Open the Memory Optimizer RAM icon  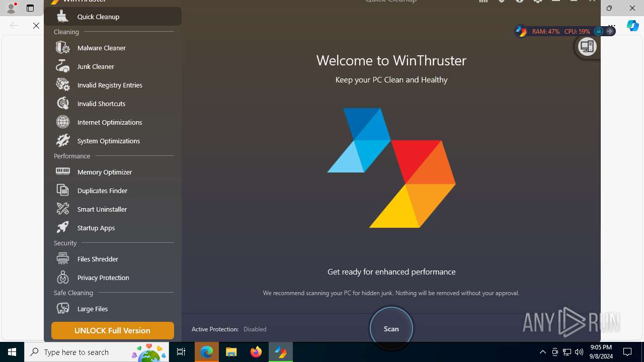(x=63, y=171)
